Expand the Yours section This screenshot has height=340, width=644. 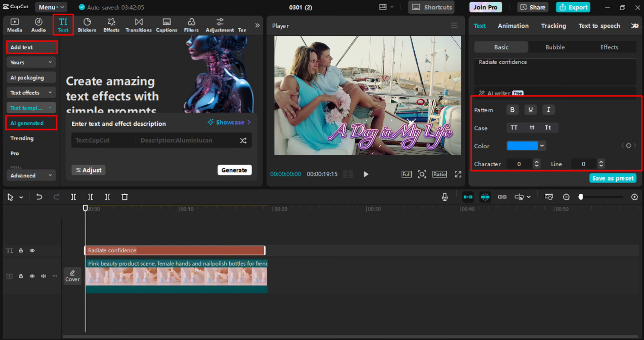tap(31, 62)
